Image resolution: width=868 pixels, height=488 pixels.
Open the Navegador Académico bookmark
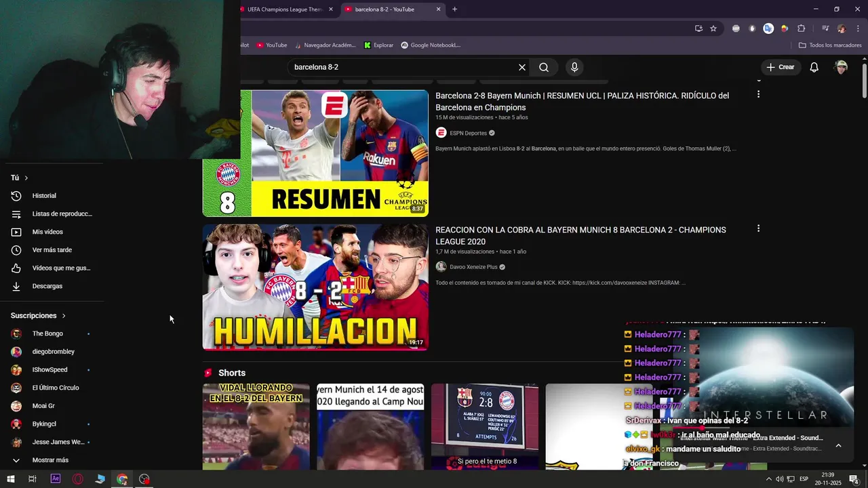pos(325,45)
